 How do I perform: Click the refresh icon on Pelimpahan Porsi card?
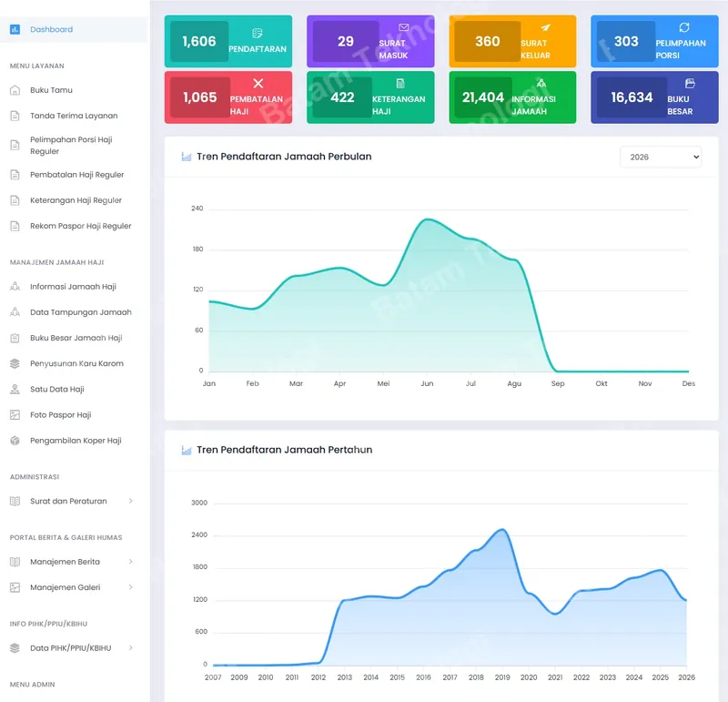[684, 27]
